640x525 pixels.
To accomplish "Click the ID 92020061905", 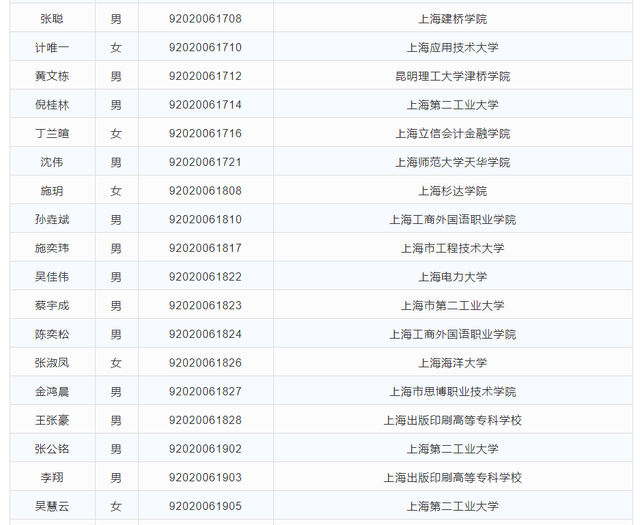I will click(x=205, y=506).
